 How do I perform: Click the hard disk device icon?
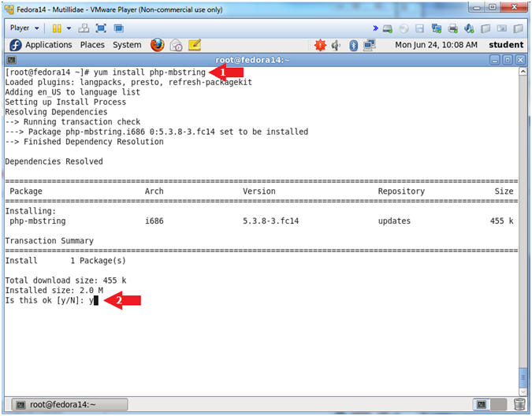click(388, 28)
